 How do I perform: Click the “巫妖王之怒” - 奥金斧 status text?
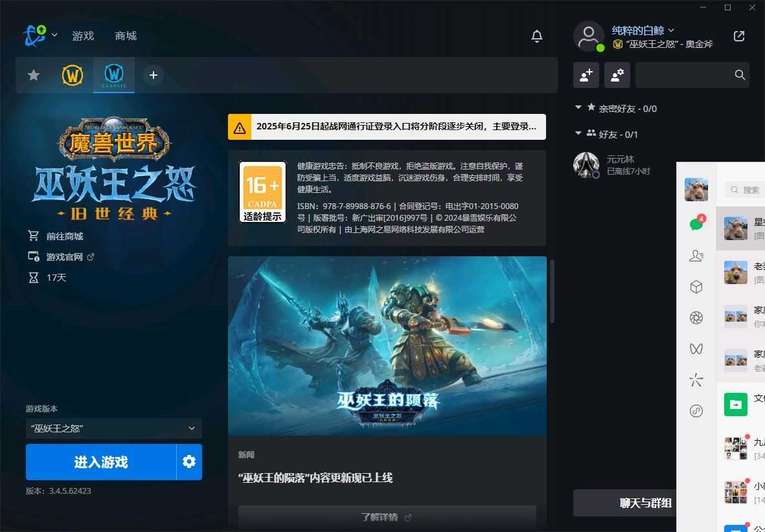(x=669, y=45)
